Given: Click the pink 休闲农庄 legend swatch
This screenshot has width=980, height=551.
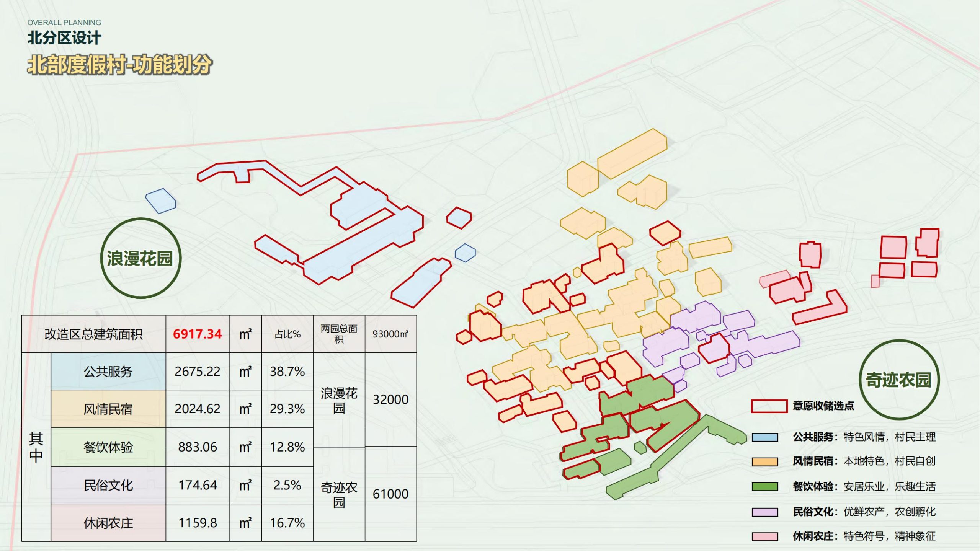Looking at the screenshot, I should [x=765, y=536].
